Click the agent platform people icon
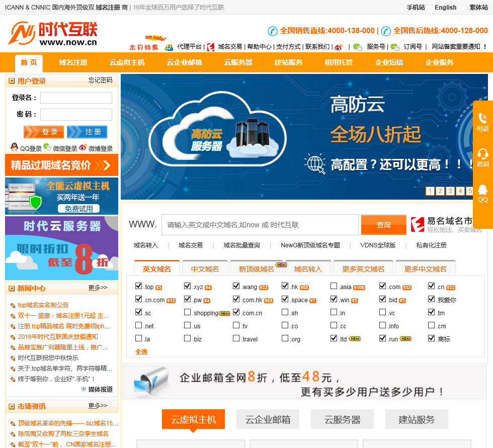 [169, 47]
